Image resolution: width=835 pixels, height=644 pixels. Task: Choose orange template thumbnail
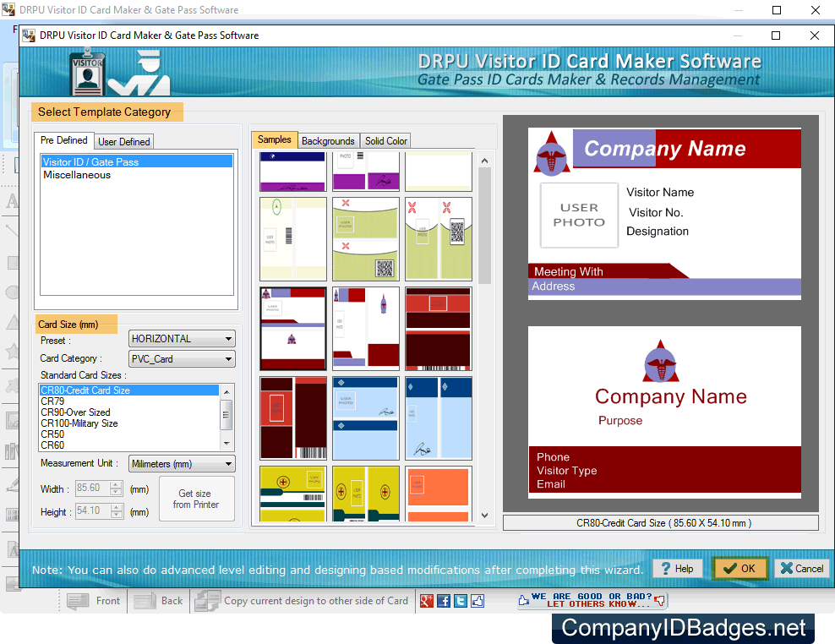[x=439, y=494]
